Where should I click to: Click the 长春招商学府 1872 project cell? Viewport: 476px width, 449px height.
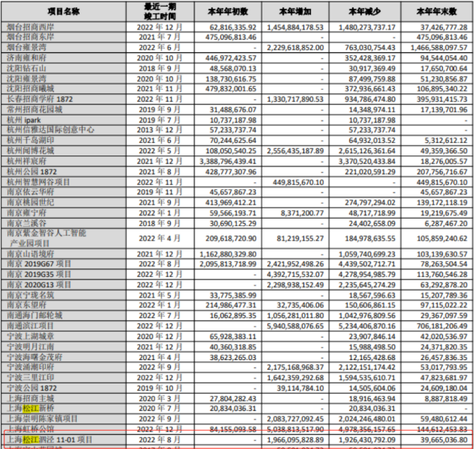(x=39, y=99)
